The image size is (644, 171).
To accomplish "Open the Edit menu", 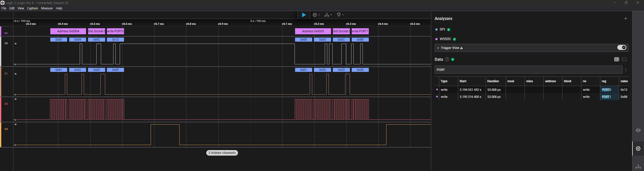I will pos(12,8).
